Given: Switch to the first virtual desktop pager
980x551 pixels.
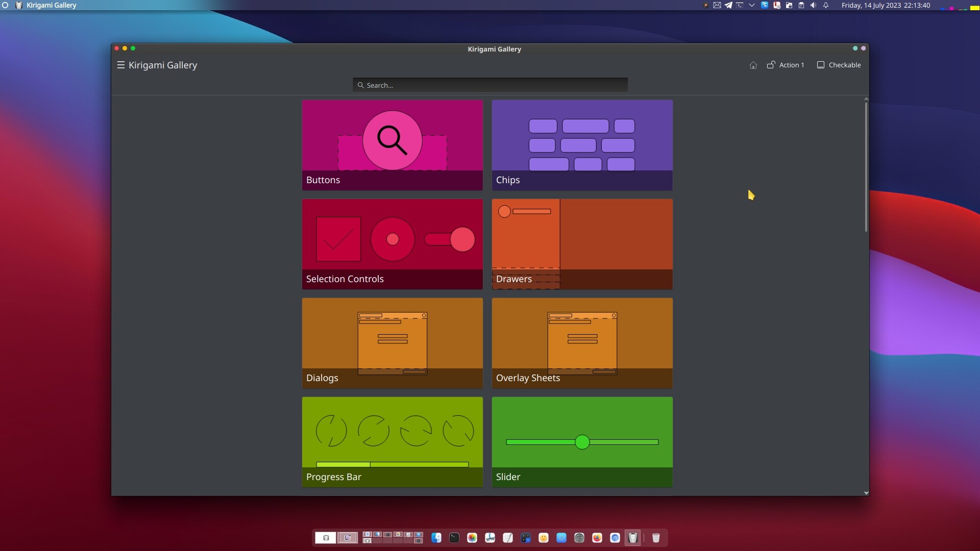Looking at the screenshot, I should point(326,538).
